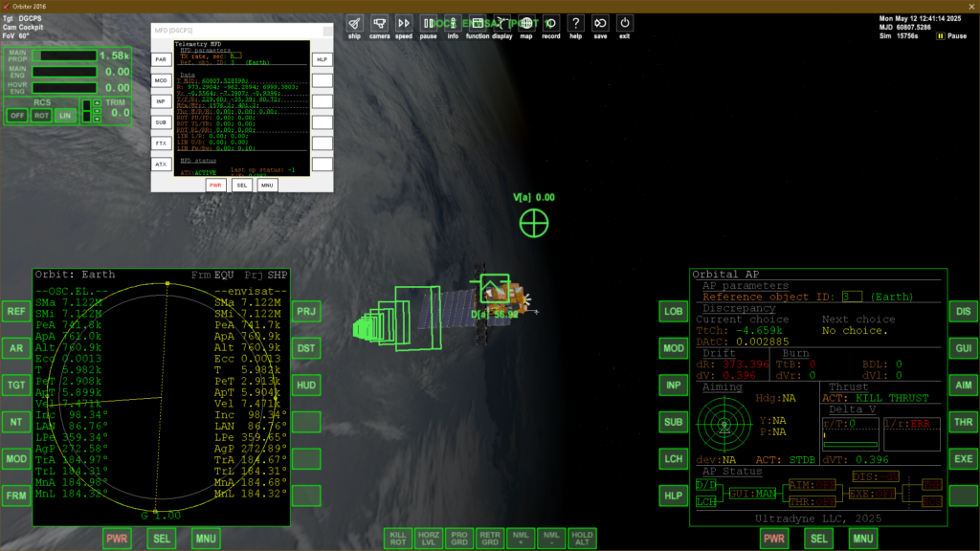
Task: Toggle RETR GRD autopilot
Action: pyautogui.click(x=489, y=539)
